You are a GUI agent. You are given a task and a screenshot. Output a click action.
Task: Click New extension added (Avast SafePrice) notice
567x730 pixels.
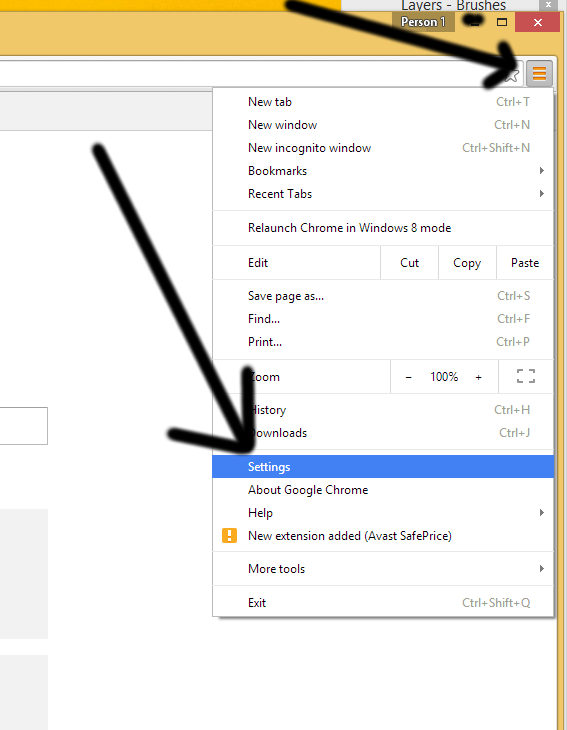pyautogui.click(x=383, y=536)
